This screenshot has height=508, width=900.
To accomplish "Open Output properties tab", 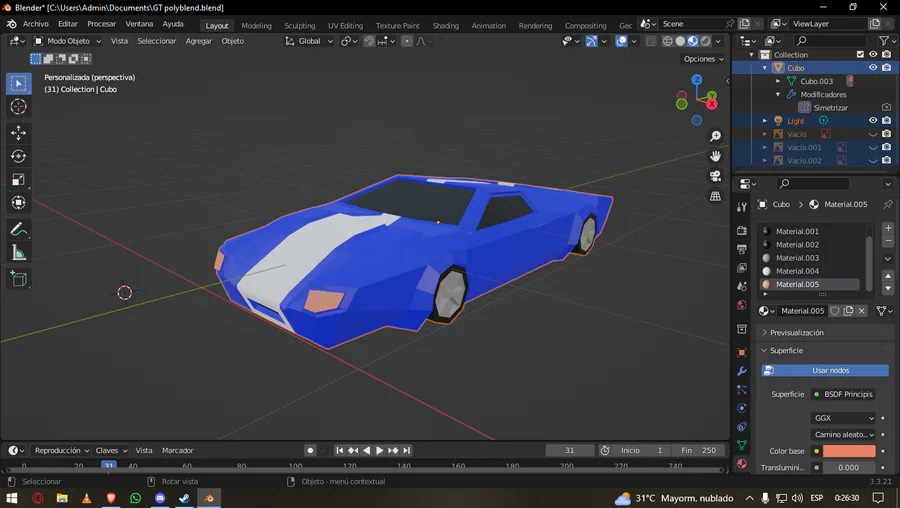I will pyautogui.click(x=742, y=249).
